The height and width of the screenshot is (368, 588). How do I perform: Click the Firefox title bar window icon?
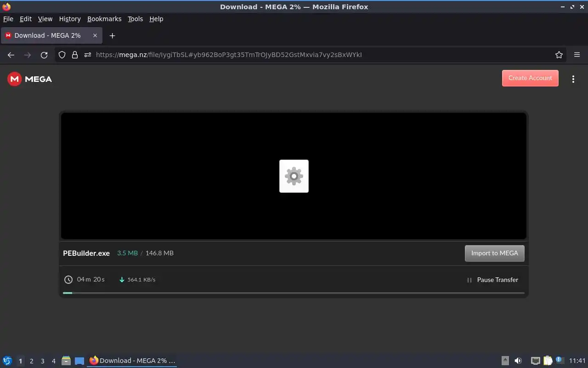[6, 6]
